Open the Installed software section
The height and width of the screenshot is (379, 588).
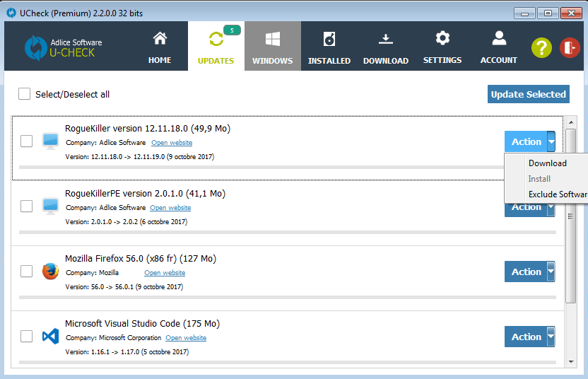329,47
